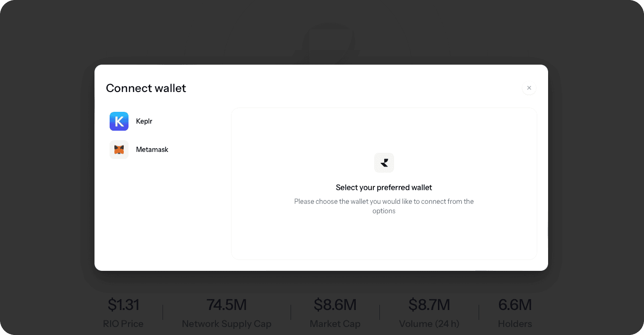Click the $8.6M Market Cap value
Viewport: 644px width, 335px height.
click(335, 305)
